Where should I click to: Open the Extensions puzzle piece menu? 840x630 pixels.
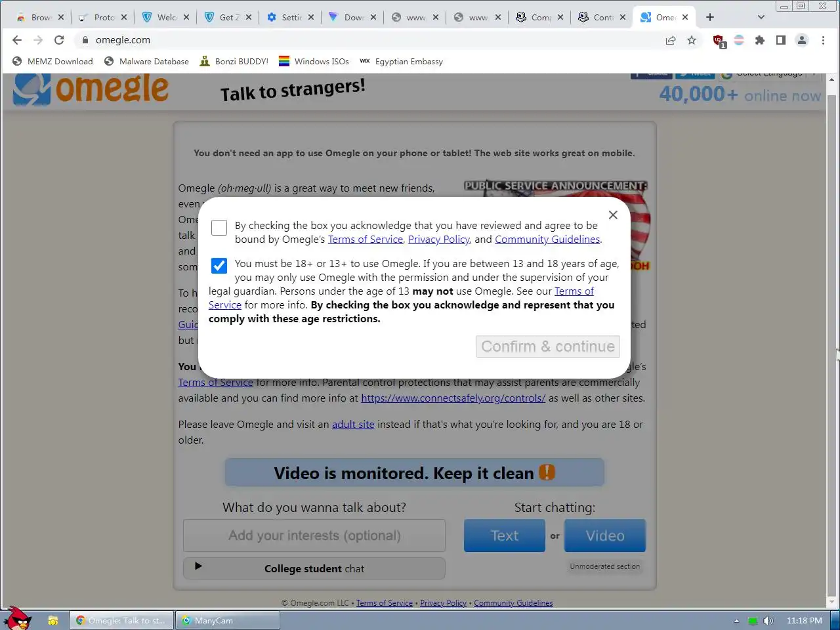(x=760, y=40)
